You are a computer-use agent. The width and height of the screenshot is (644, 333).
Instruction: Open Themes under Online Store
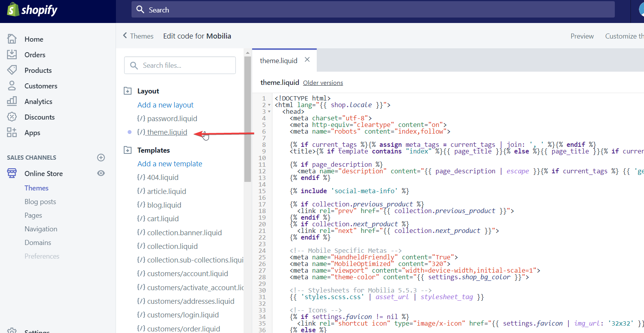coord(37,188)
